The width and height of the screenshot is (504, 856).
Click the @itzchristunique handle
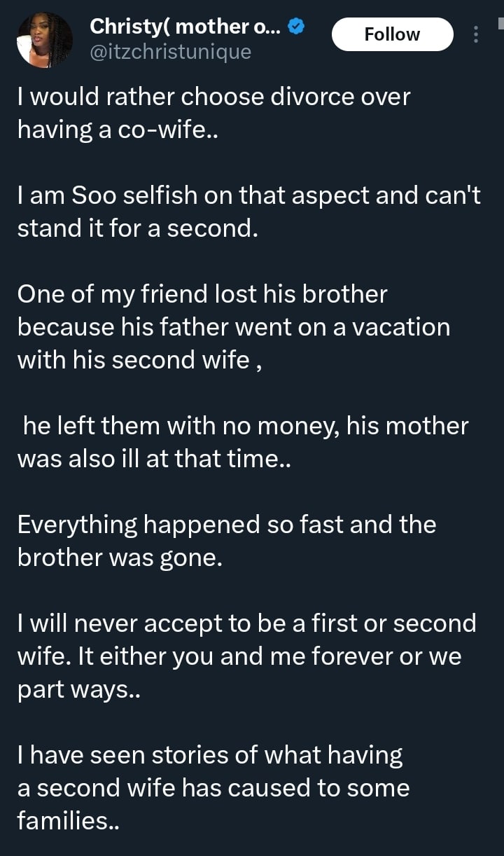pos(170,51)
